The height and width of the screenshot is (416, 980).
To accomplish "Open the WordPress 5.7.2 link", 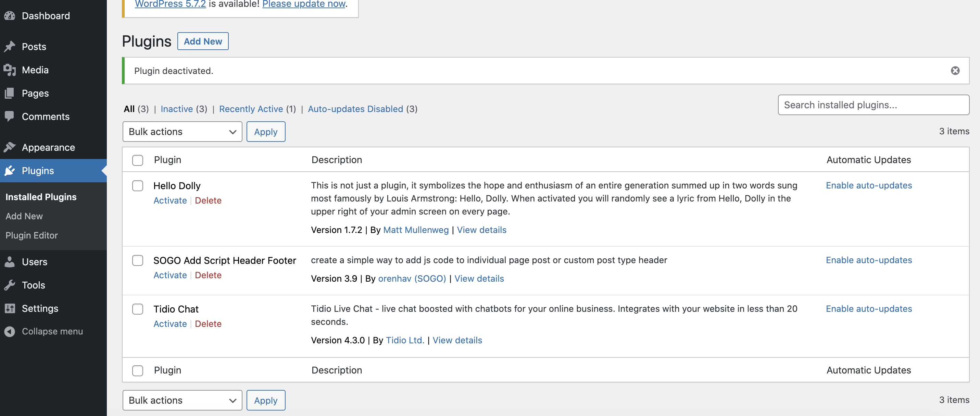I will coord(171,4).
